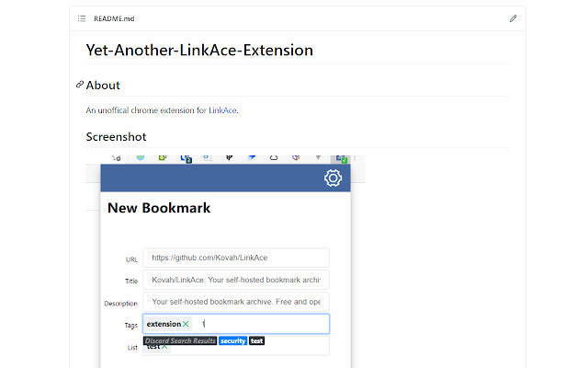Screen dimensions: 588x368
Task: Click the About section heading
Action: (103, 85)
